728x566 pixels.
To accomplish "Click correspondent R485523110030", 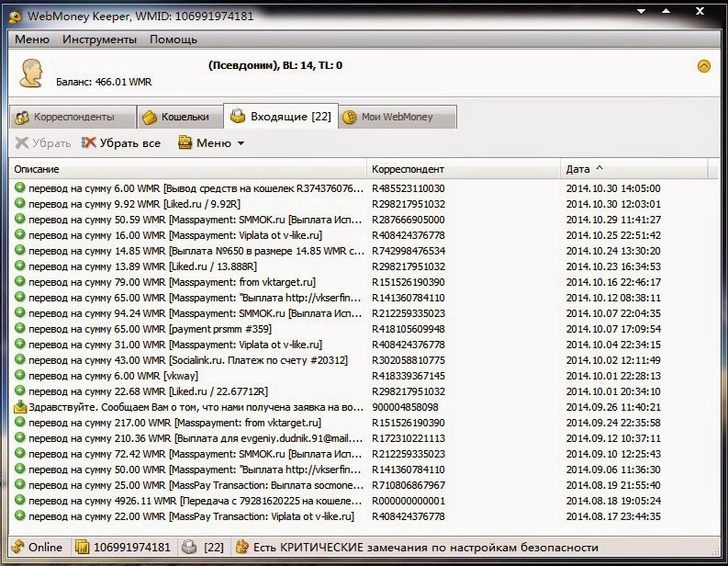I will (x=409, y=188).
